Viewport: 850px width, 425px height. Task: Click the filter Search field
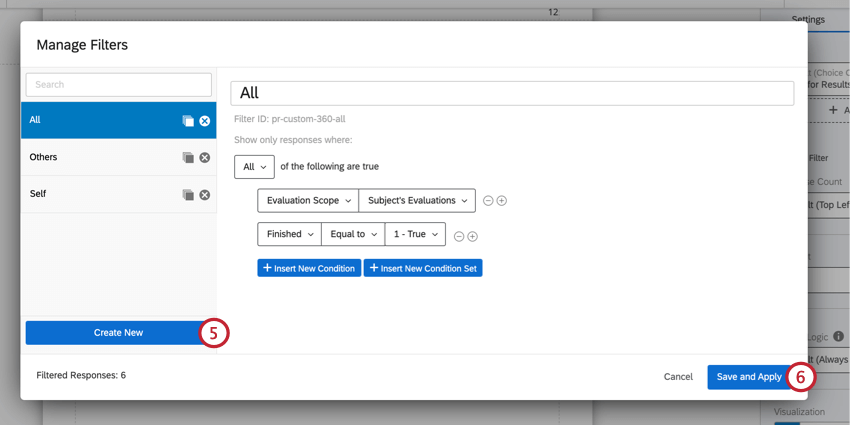click(118, 85)
